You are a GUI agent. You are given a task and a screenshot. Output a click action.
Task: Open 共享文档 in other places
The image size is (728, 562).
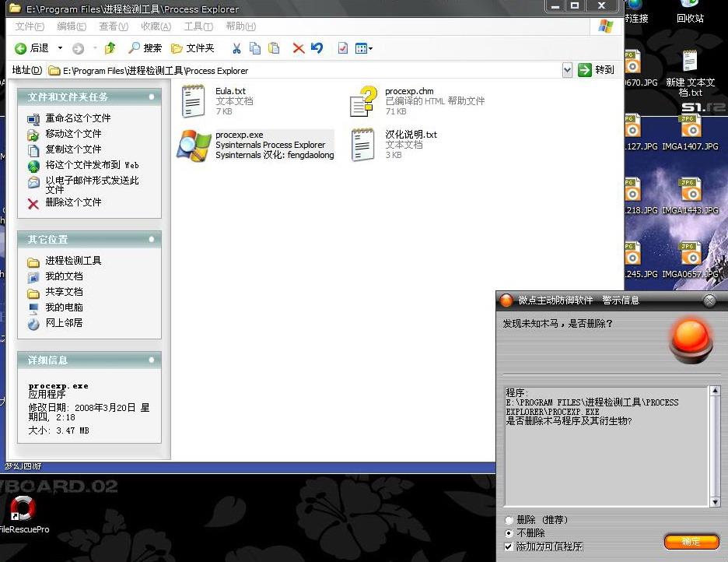click(64, 292)
